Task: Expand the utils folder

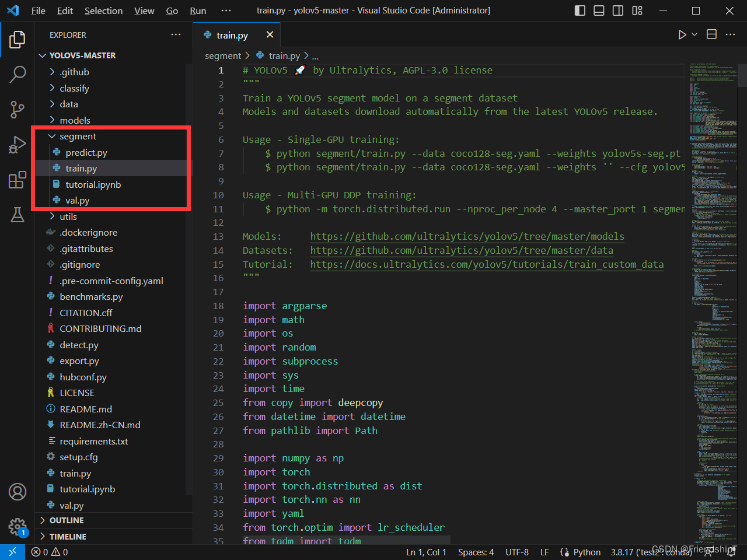Action: coord(113,216)
